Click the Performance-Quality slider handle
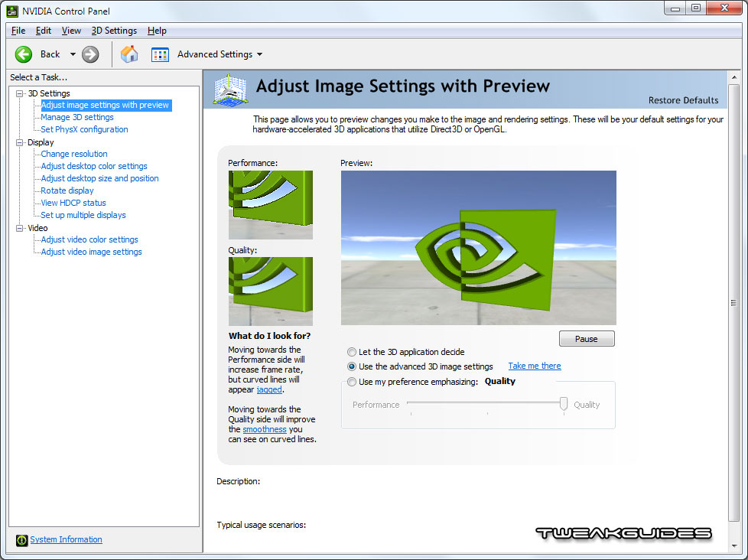 [564, 403]
